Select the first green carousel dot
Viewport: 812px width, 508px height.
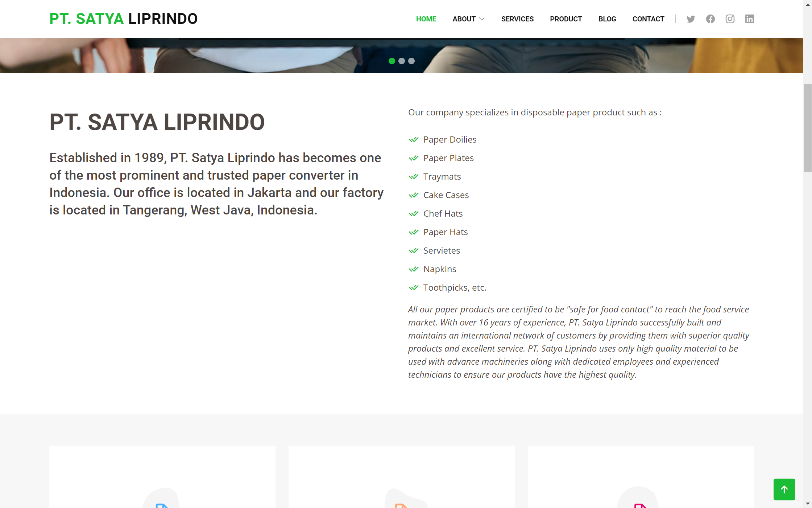click(x=391, y=61)
